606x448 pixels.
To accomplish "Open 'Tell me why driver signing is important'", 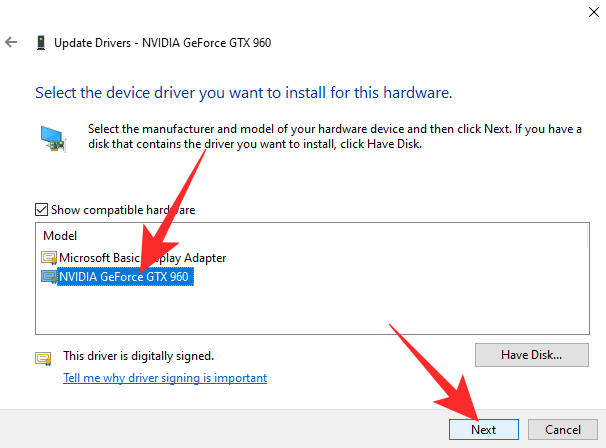I will (165, 378).
